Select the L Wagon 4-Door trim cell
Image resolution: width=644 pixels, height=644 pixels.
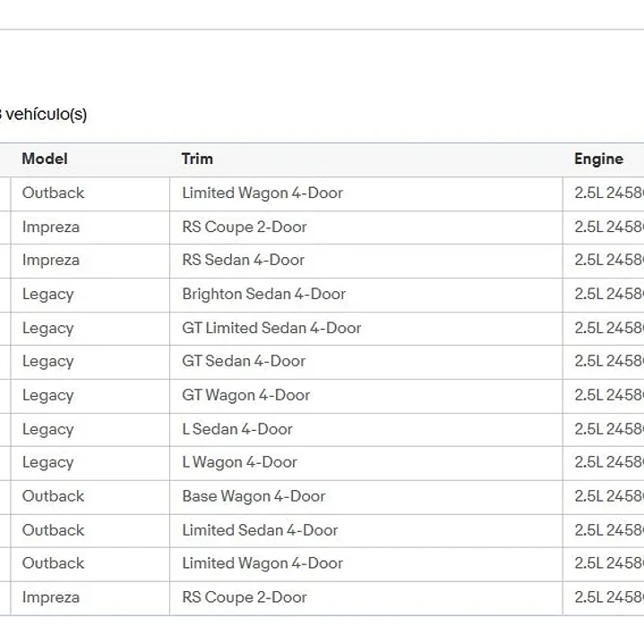366,462
